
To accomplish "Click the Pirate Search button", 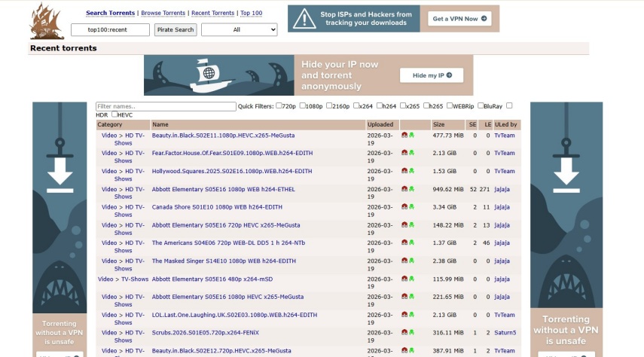I will click(175, 29).
